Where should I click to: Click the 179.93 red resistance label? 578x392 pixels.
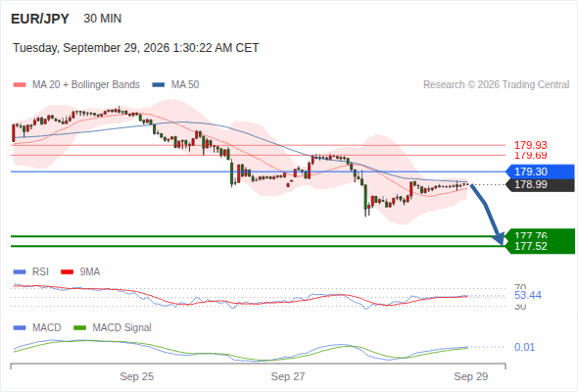coord(531,145)
